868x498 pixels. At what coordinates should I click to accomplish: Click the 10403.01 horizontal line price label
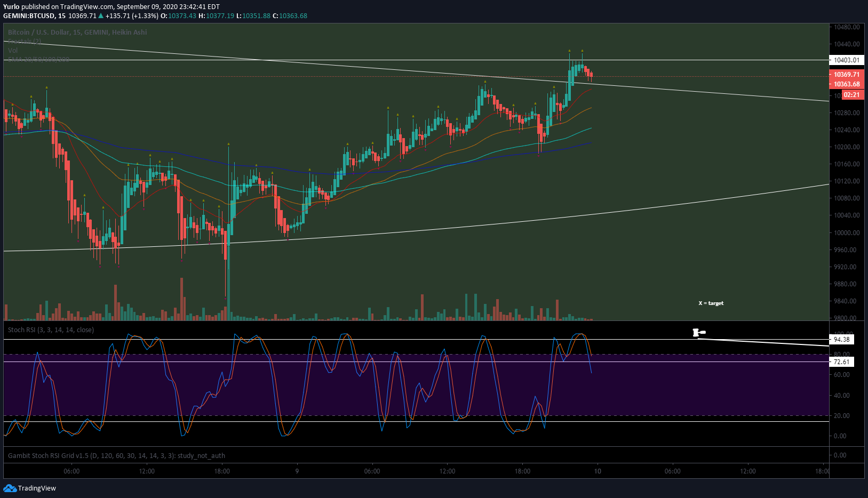click(x=847, y=60)
